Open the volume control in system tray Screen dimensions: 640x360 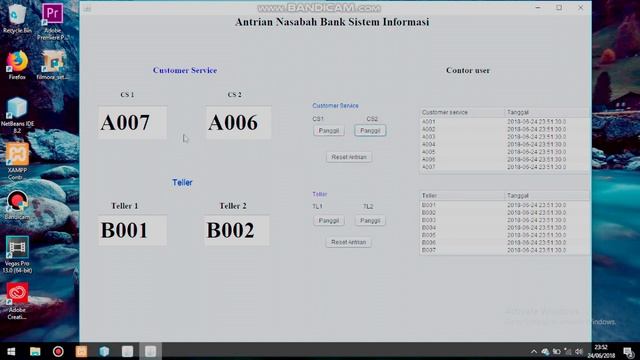tap(579, 351)
